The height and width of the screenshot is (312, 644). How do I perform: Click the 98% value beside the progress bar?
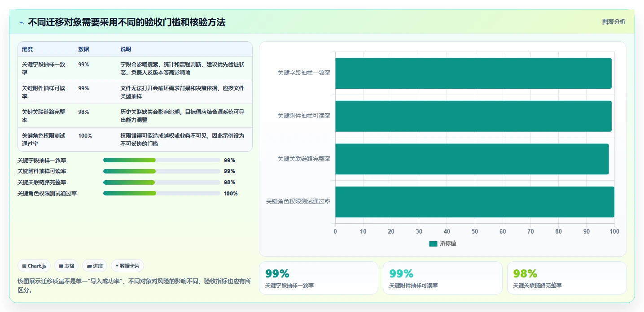(229, 182)
